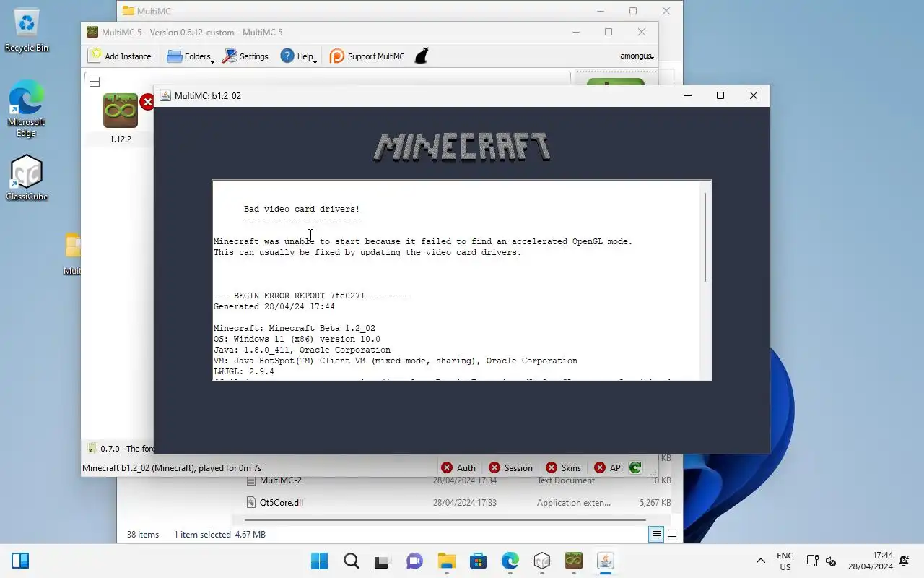Click Support MultiMC Patreon button
The width and height of the screenshot is (924, 578).
367,56
